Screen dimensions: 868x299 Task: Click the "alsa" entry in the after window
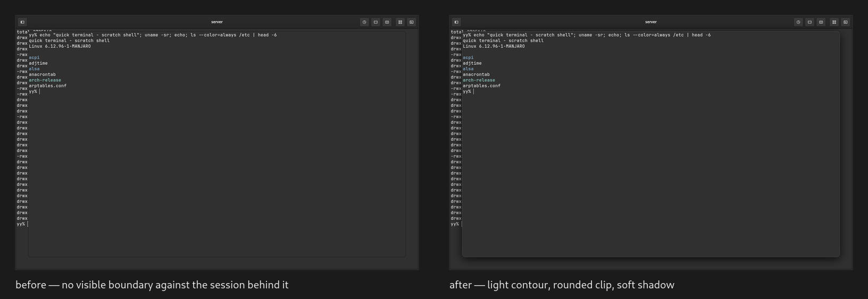pyautogui.click(x=468, y=69)
